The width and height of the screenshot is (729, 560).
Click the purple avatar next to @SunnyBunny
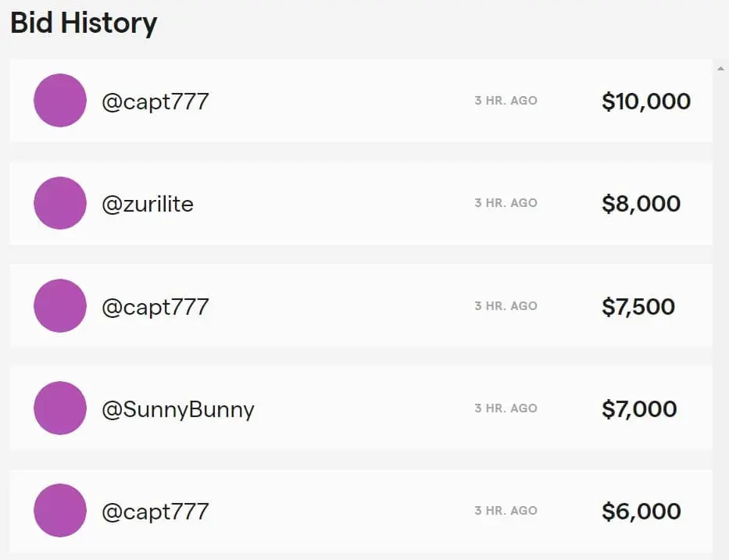(59, 408)
